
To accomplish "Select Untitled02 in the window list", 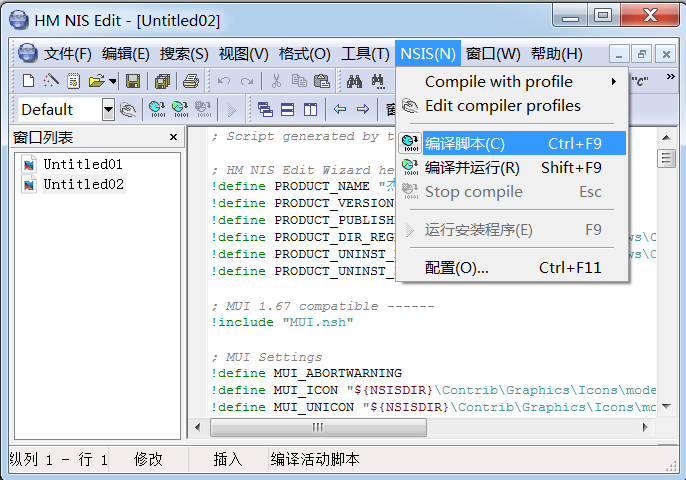I will click(x=83, y=184).
